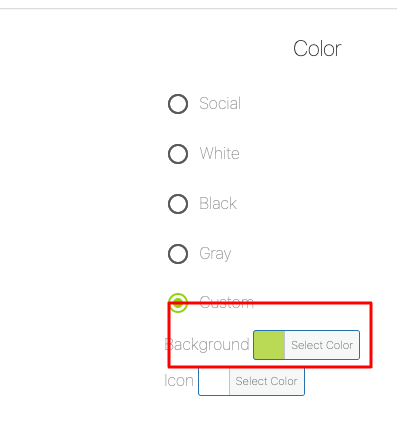
Task: Click the "Icon" field label
Action: [179, 380]
